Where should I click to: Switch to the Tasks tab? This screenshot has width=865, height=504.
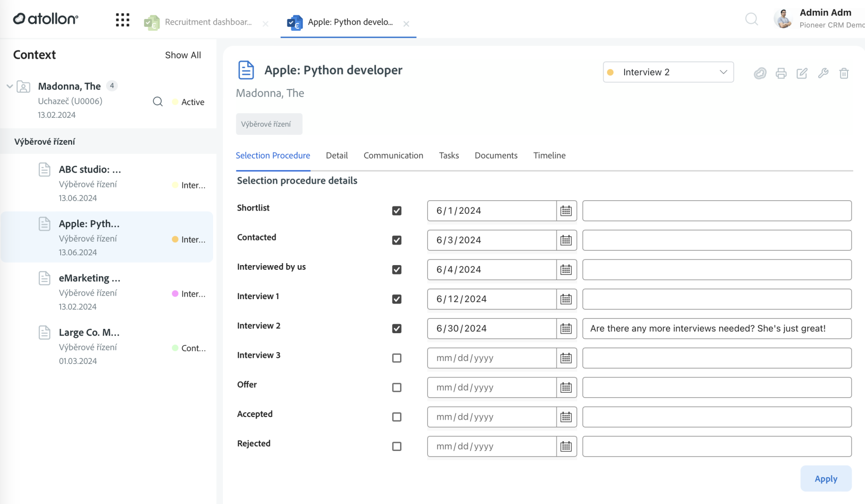pyautogui.click(x=449, y=155)
